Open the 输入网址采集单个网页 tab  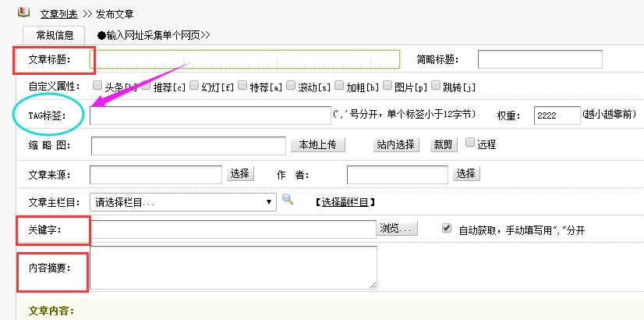tap(154, 35)
